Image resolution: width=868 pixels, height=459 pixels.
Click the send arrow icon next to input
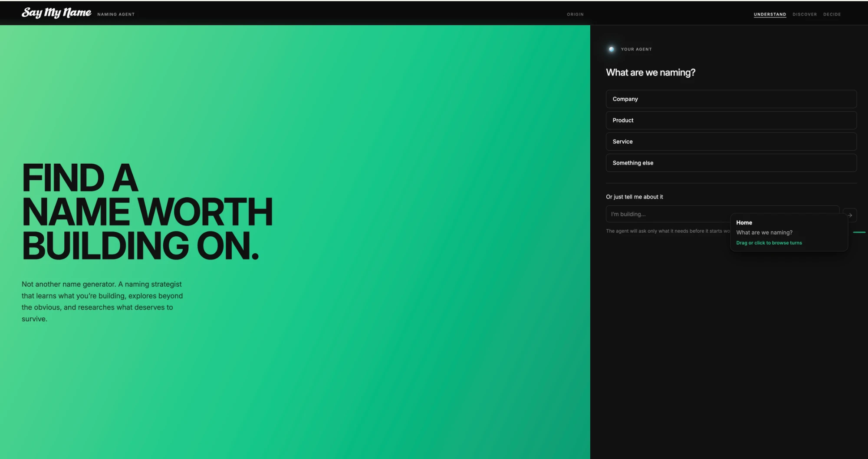coord(850,215)
